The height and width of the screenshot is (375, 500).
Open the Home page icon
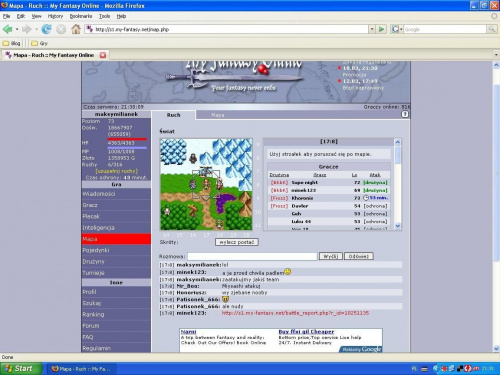76,29
